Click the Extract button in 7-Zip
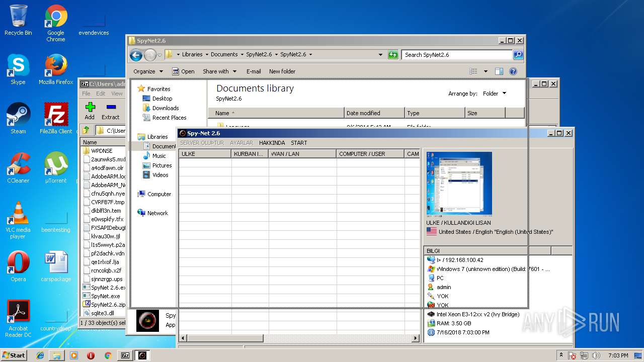This screenshot has width=644, height=362. tap(111, 111)
